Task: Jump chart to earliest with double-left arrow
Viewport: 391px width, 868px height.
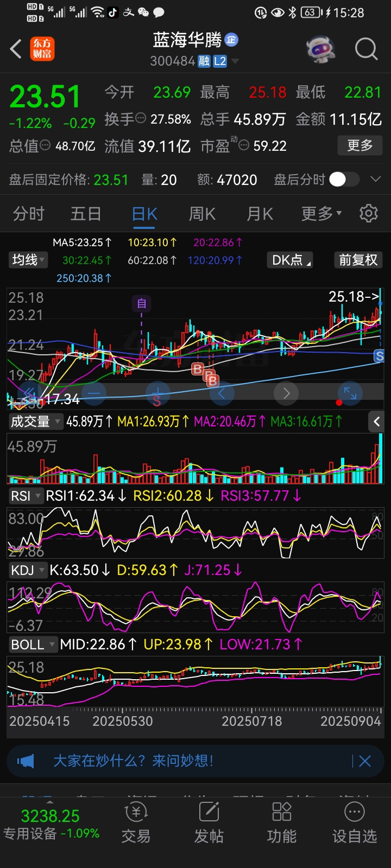Action: click(x=30, y=393)
